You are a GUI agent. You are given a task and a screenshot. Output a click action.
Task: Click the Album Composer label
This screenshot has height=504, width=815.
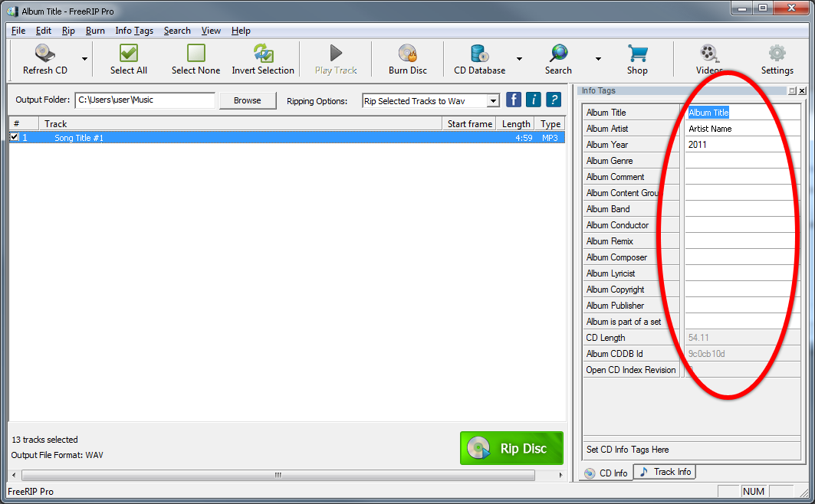click(617, 257)
